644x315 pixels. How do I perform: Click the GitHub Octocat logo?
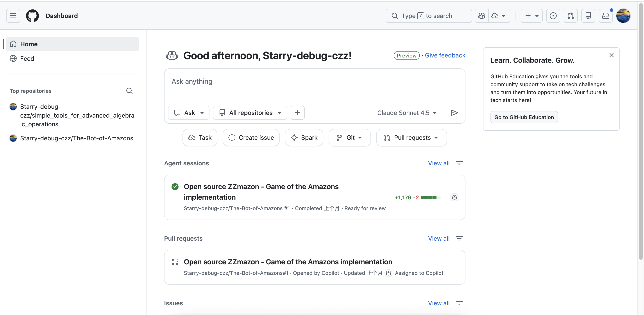click(x=32, y=16)
